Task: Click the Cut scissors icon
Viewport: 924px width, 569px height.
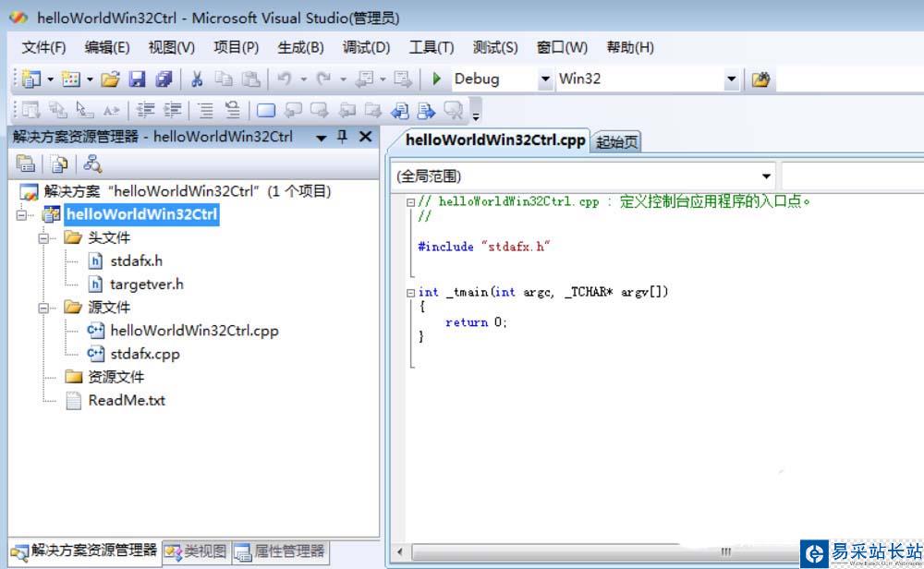Action: click(197, 79)
